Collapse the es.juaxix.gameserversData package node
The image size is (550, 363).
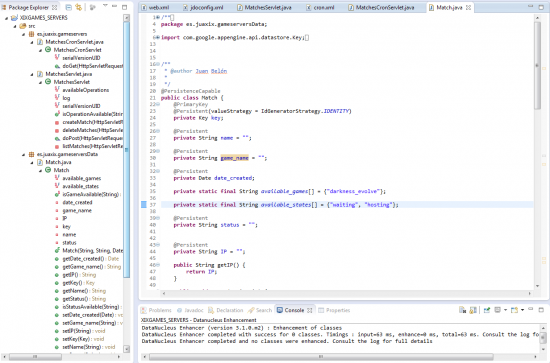(23, 155)
